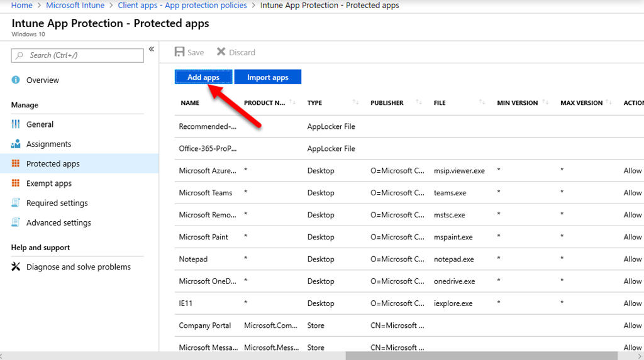Click the Import apps button

267,77
